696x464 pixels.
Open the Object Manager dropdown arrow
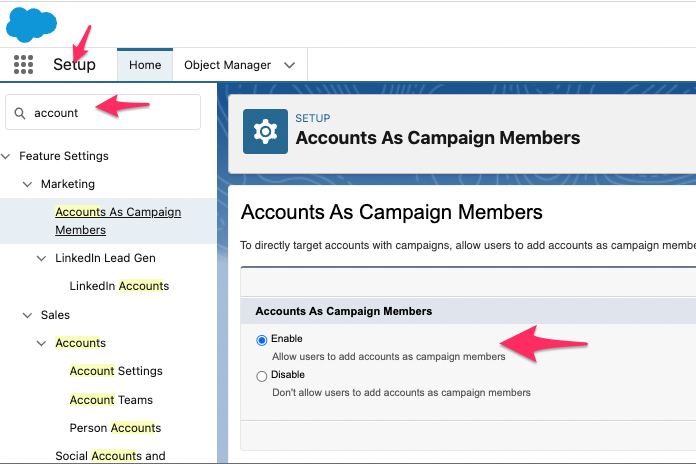coord(289,65)
